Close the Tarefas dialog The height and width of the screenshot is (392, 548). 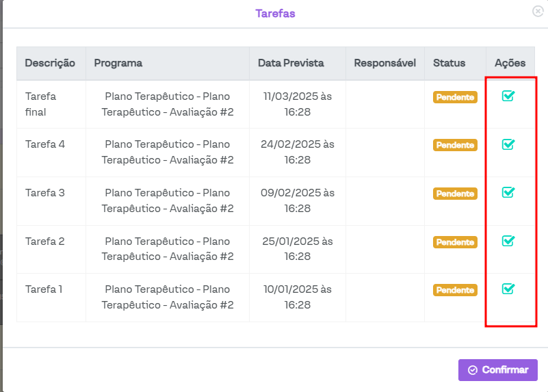click(x=538, y=11)
